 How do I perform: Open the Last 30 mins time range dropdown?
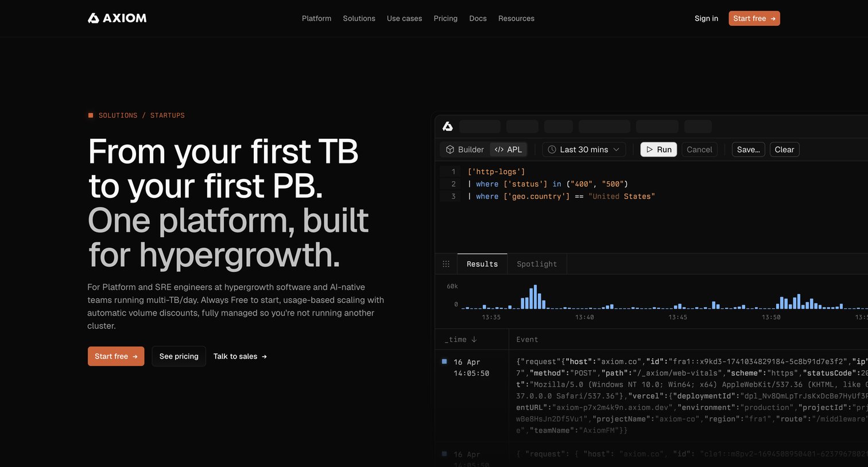tap(584, 150)
